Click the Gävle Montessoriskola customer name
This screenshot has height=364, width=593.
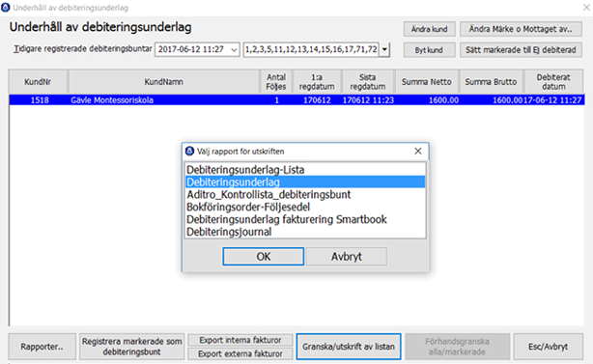112,100
